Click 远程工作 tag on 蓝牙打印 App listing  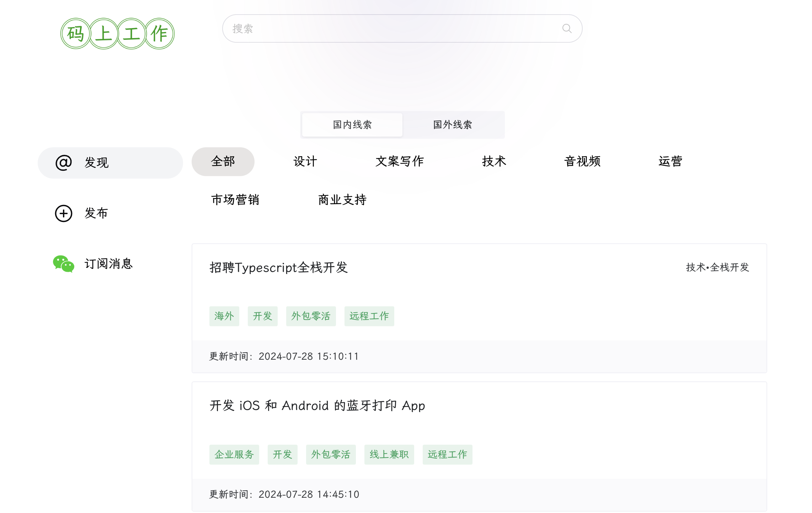(447, 455)
